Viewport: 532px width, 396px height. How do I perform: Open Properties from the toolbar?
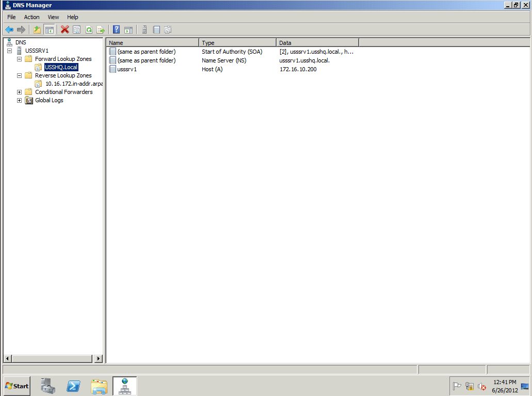click(x=77, y=30)
